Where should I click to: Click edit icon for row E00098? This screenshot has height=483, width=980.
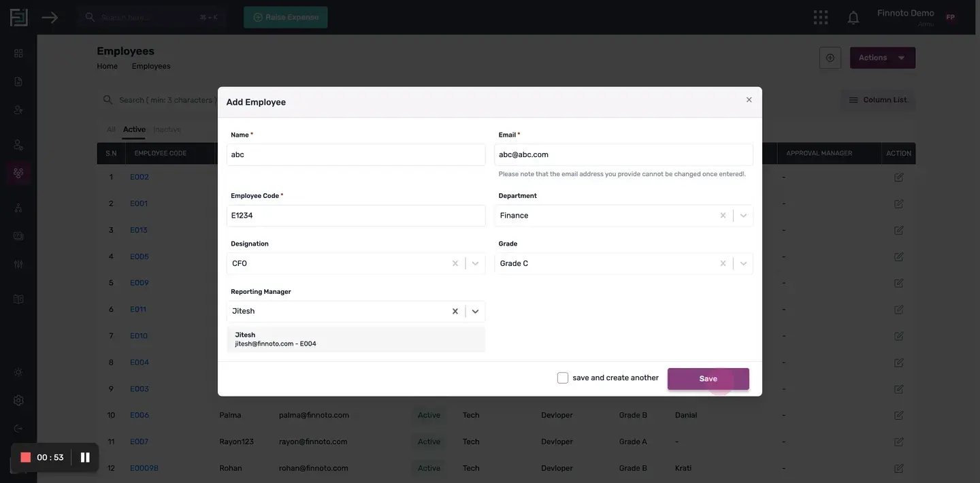[898, 468]
